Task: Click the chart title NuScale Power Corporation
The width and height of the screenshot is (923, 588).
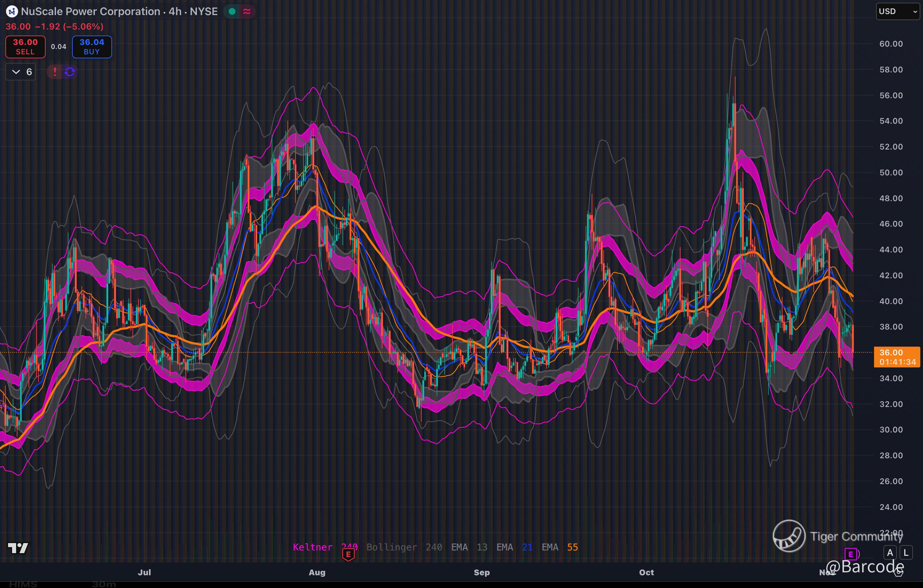Action: 91,11
